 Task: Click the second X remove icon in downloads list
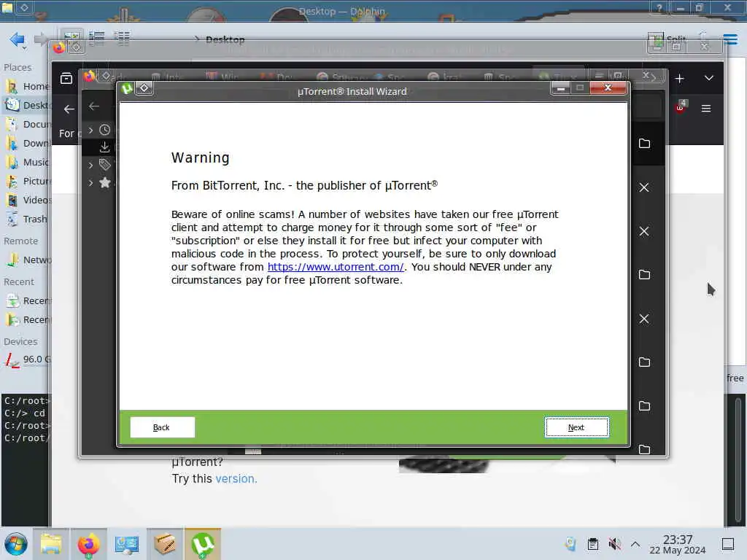pos(644,231)
